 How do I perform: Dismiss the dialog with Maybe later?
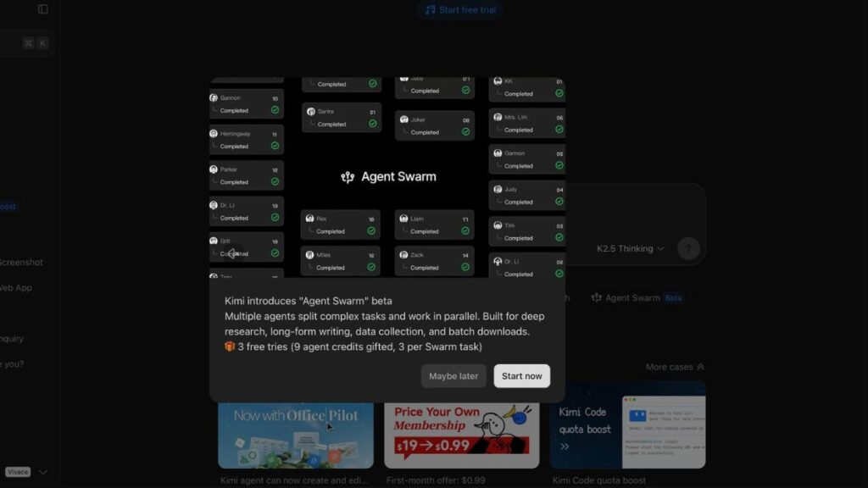tap(453, 375)
